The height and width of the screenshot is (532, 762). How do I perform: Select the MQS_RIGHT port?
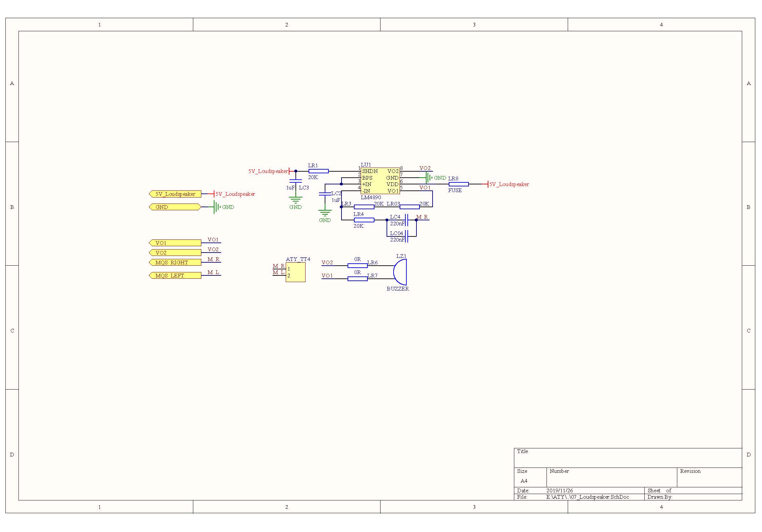[x=175, y=262]
